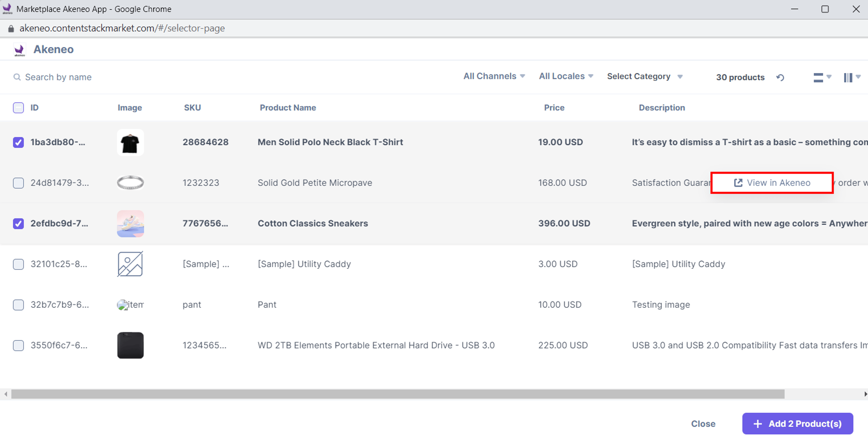Viewport: 868px width, 442px height.
Task: Click ID 32101c25-8... cell
Action: [x=59, y=264]
